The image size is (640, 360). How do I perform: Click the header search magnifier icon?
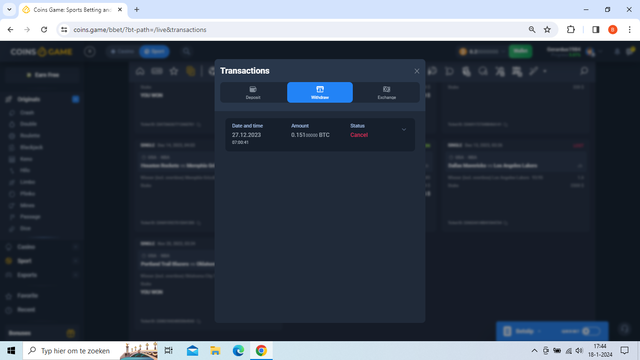(x=187, y=51)
